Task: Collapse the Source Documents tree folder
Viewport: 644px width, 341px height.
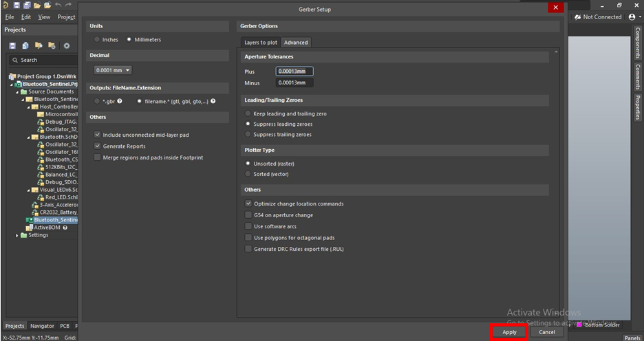Action: [x=17, y=91]
